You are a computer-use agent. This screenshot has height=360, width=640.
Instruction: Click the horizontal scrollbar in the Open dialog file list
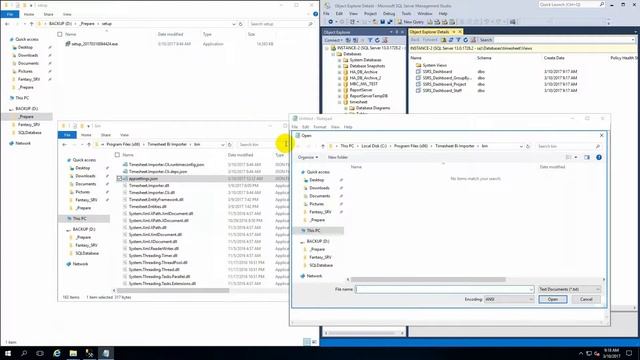pyautogui.click(x=428, y=280)
